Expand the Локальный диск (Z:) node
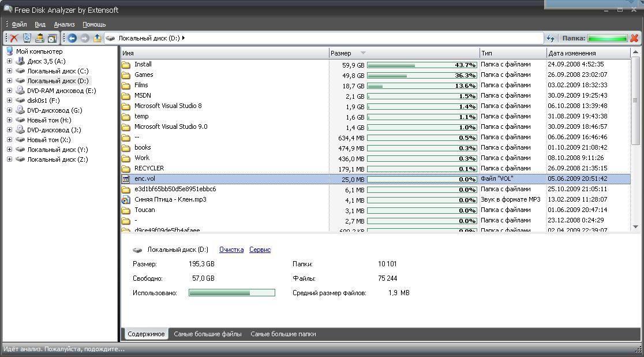644x357 pixels. pyautogui.click(x=9, y=159)
